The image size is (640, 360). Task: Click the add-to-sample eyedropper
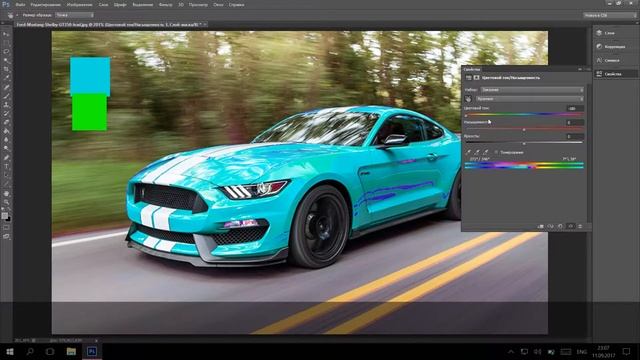coord(477,152)
